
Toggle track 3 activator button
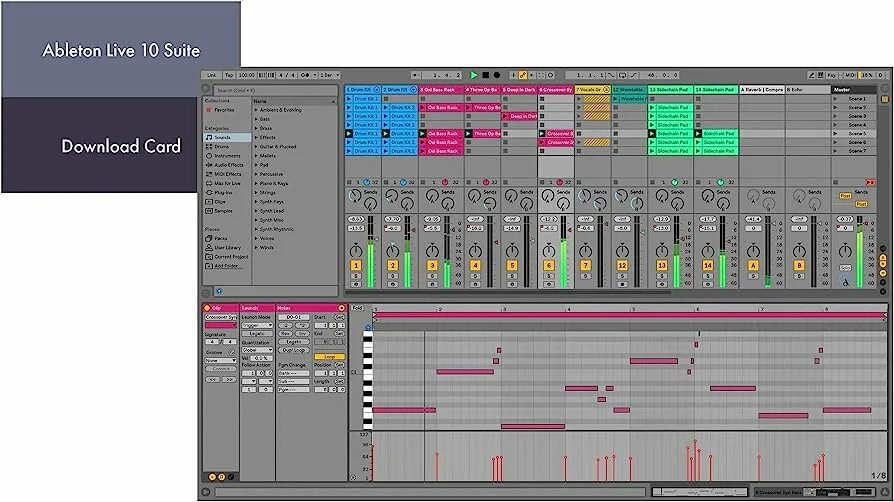click(432, 265)
